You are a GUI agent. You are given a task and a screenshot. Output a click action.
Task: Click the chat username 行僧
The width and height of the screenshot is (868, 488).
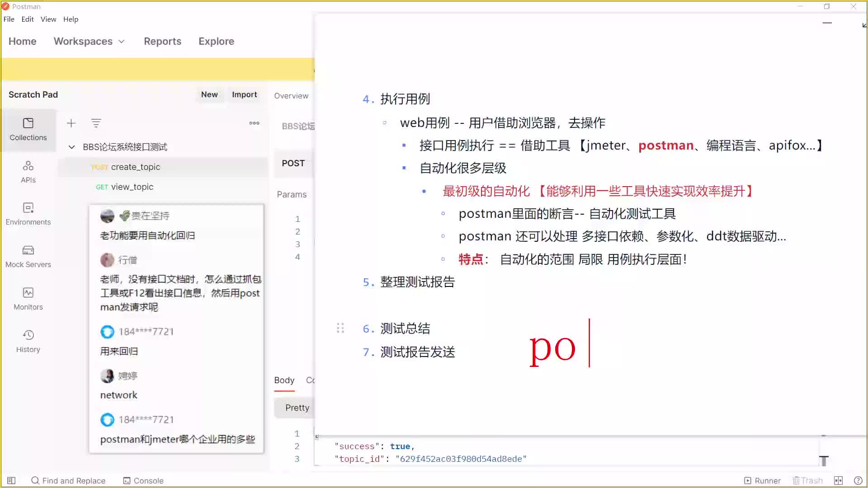[127, 260]
